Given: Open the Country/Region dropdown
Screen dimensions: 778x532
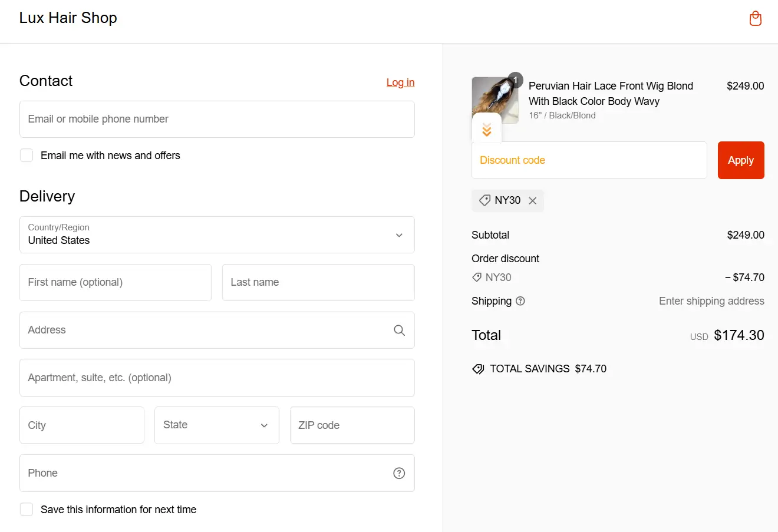Looking at the screenshot, I should point(217,235).
